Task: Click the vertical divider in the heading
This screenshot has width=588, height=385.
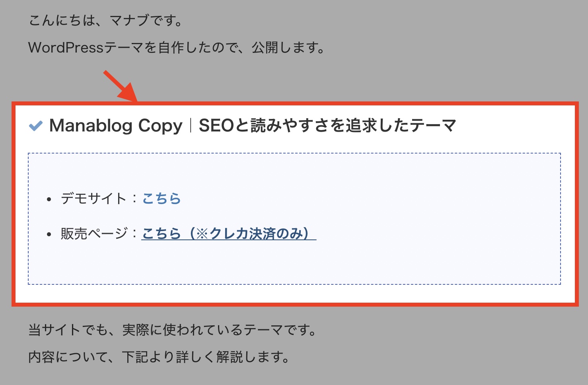Action: 191,126
